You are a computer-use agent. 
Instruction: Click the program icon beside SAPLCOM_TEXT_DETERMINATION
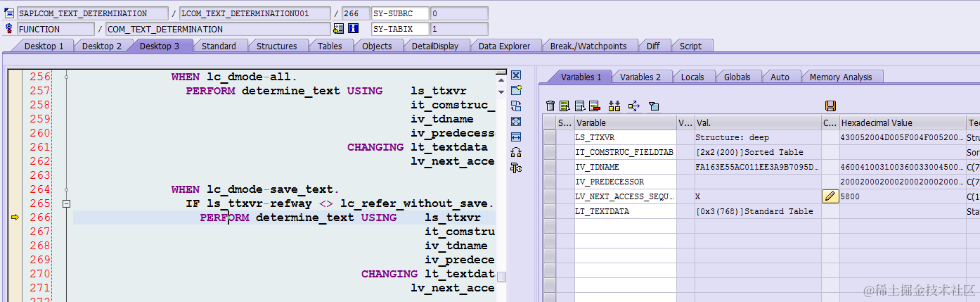pos(9,13)
